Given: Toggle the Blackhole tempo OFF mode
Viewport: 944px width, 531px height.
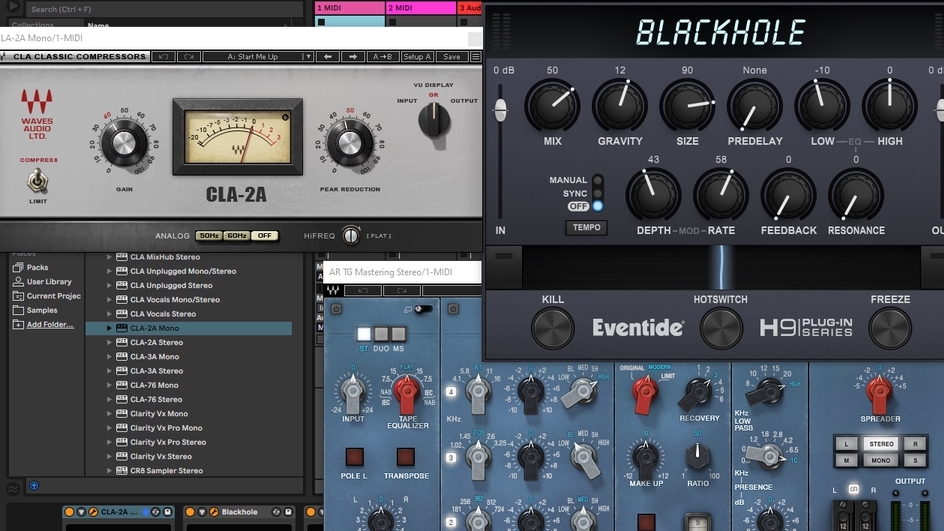Looking at the screenshot, I should click(597, 206).
